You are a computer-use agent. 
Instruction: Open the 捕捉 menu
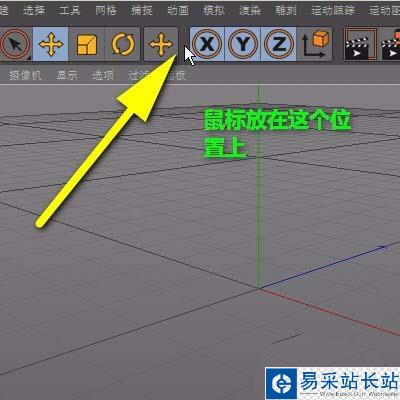142,11
